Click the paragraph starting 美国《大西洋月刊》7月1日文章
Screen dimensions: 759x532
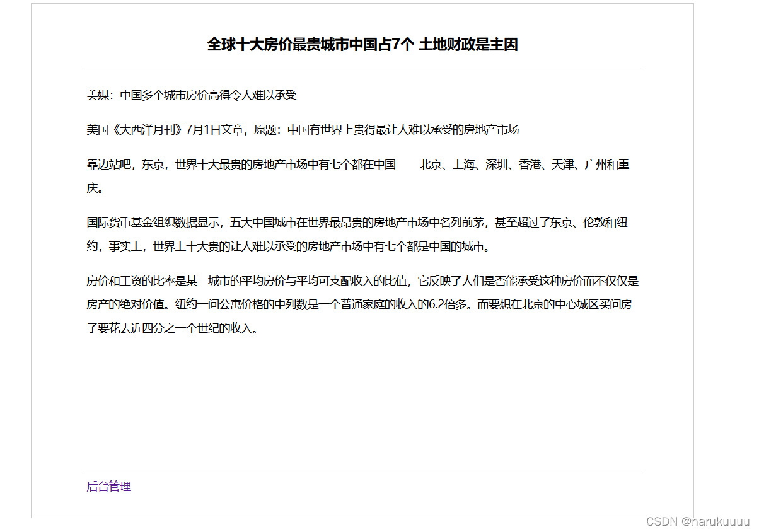pos(303,130)
